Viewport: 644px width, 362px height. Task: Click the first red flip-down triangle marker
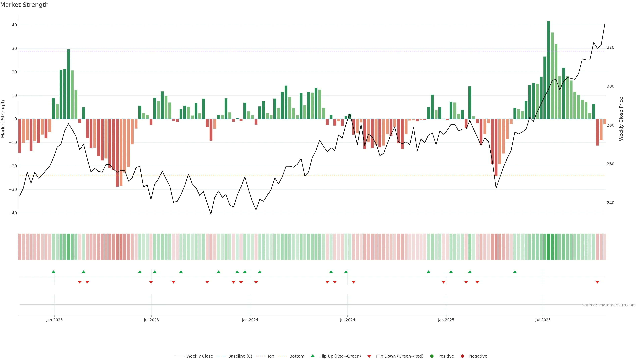point(80,282)
